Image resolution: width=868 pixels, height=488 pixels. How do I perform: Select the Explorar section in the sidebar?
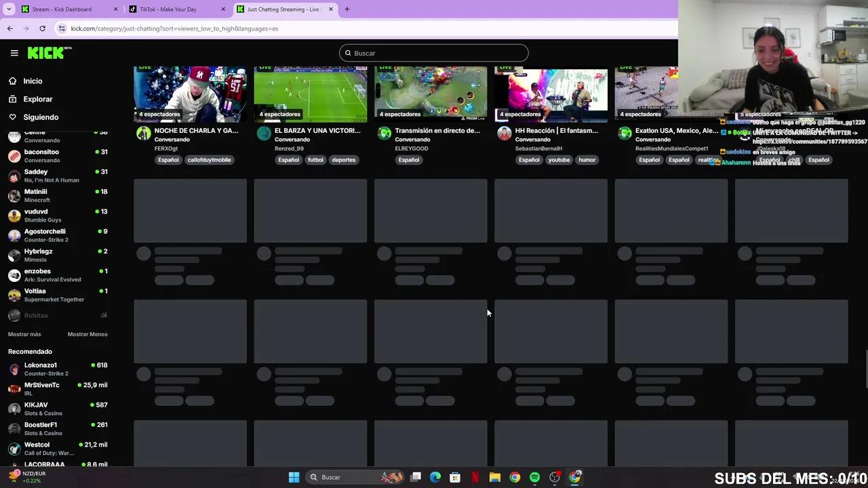tap(37, 99)
